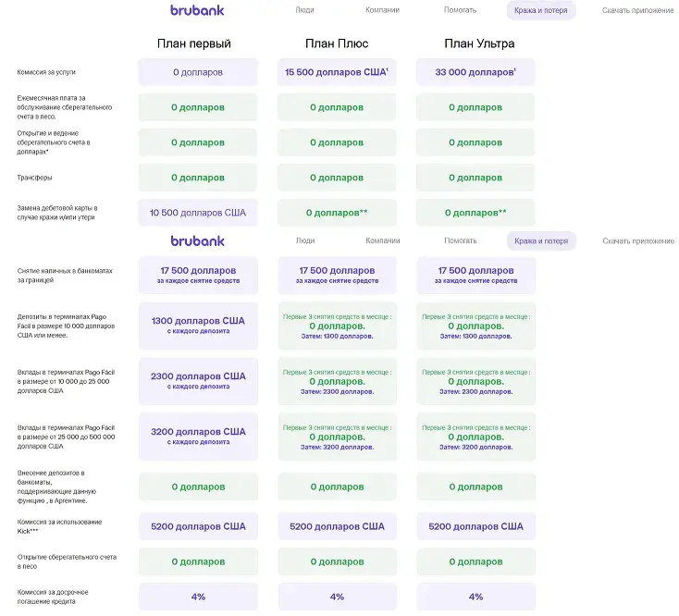
Task: Click the second brubank logo mid-page
Action: click(x=197, y=240)
